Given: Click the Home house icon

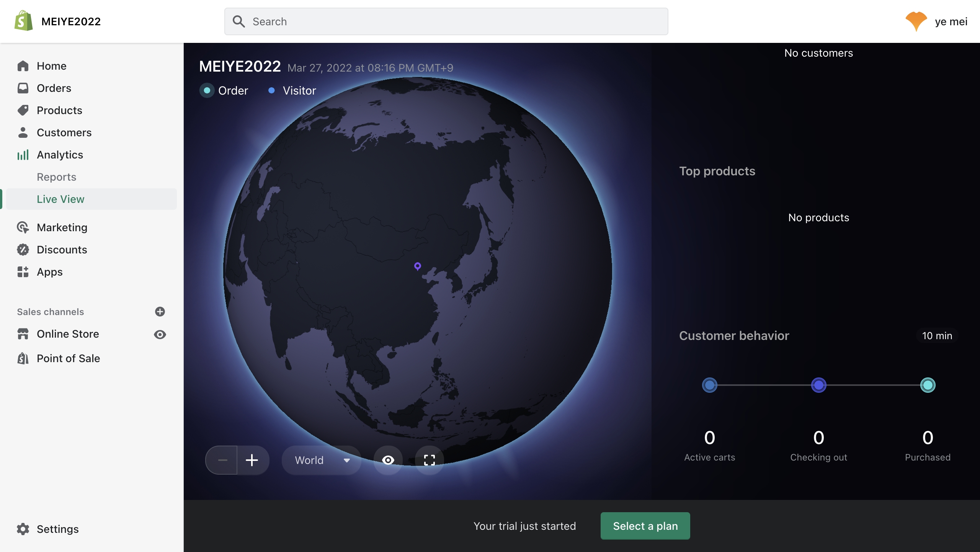Looking at the screenshot, I should point(23,66).
